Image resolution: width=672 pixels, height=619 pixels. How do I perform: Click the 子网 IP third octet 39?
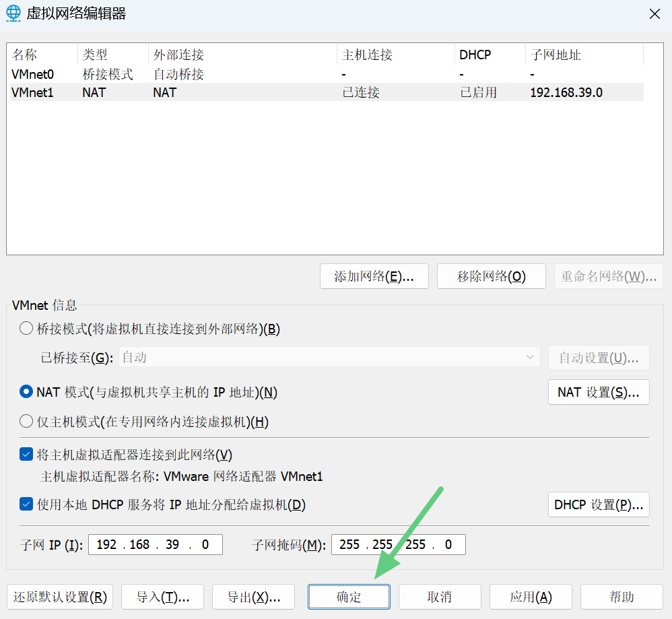[172, 544]
